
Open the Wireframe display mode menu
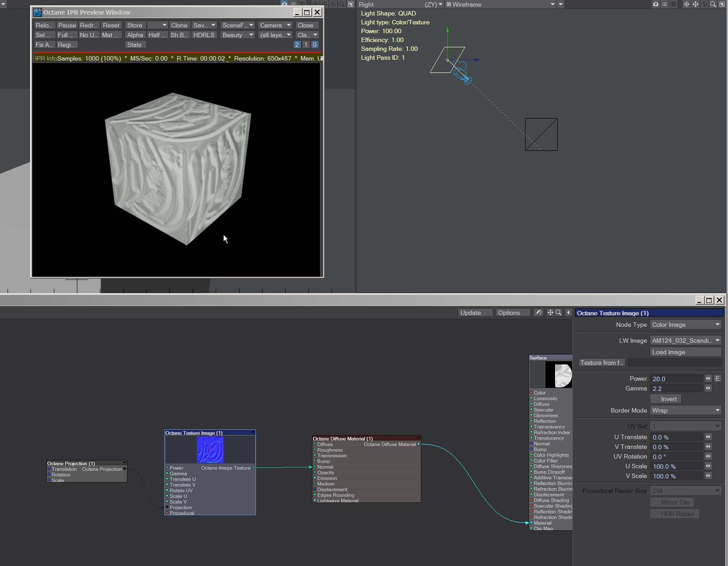(x=500, y=4)
